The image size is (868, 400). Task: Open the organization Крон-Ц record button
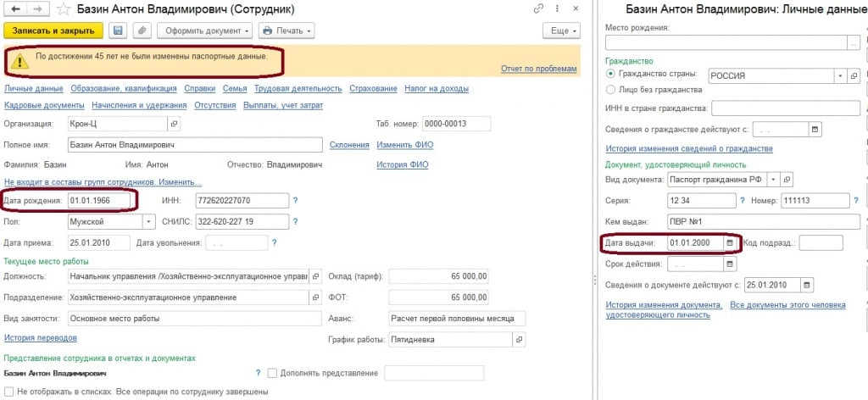pos(174,124)
